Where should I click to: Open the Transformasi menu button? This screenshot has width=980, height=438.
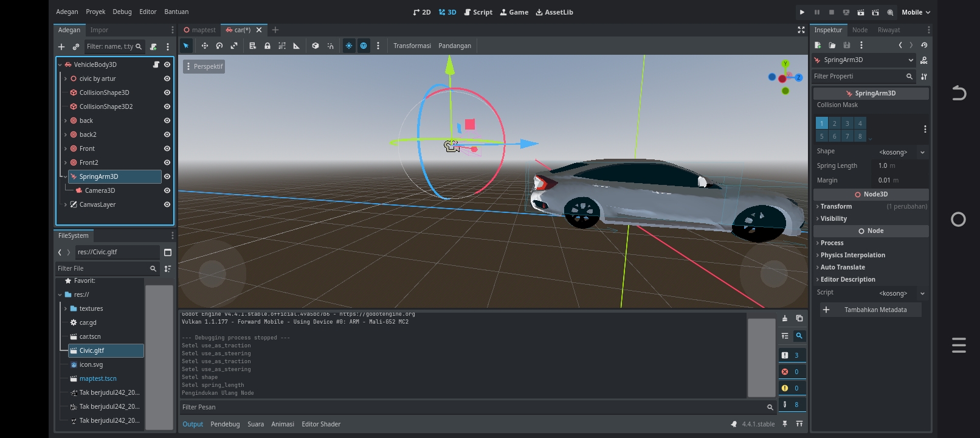point(412,46)
